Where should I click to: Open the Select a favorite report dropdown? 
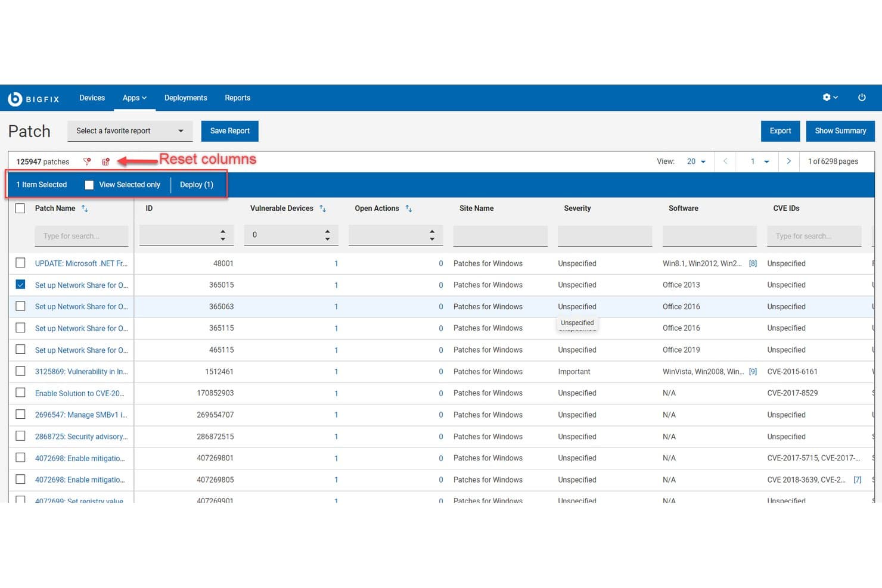[130, 131]
